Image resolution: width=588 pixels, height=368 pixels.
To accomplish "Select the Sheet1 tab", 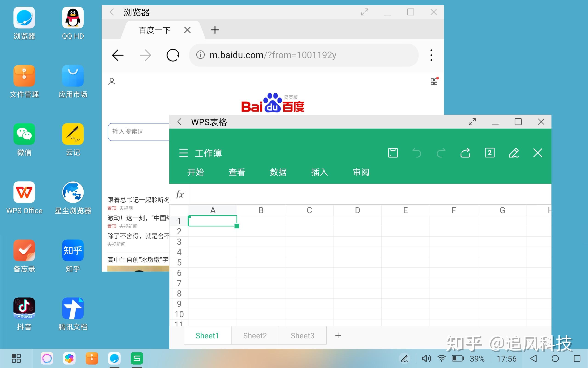I will point(207,336).
